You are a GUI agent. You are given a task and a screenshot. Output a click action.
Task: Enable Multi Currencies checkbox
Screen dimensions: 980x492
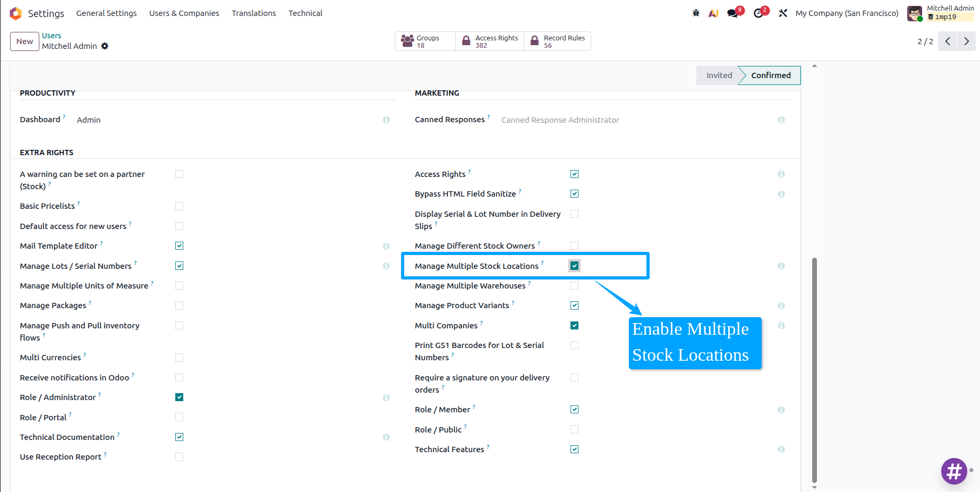click(179, 358)
